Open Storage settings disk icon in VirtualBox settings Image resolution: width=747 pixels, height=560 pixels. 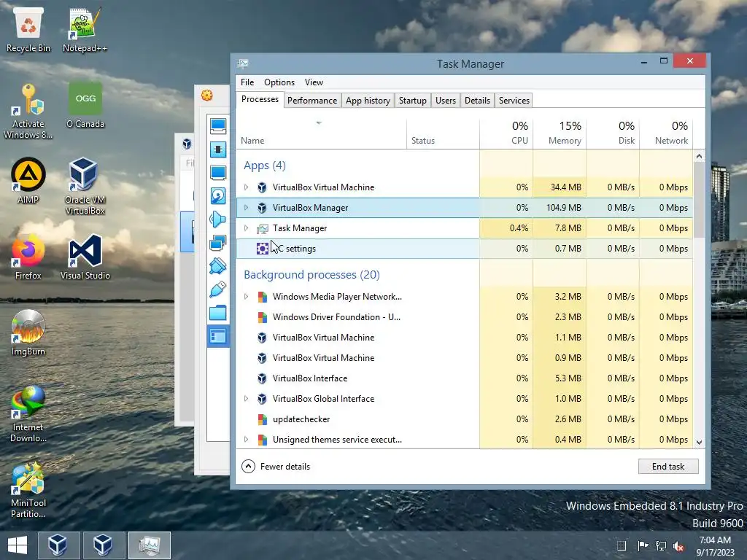pyautogui.click(x=218, y=196)
